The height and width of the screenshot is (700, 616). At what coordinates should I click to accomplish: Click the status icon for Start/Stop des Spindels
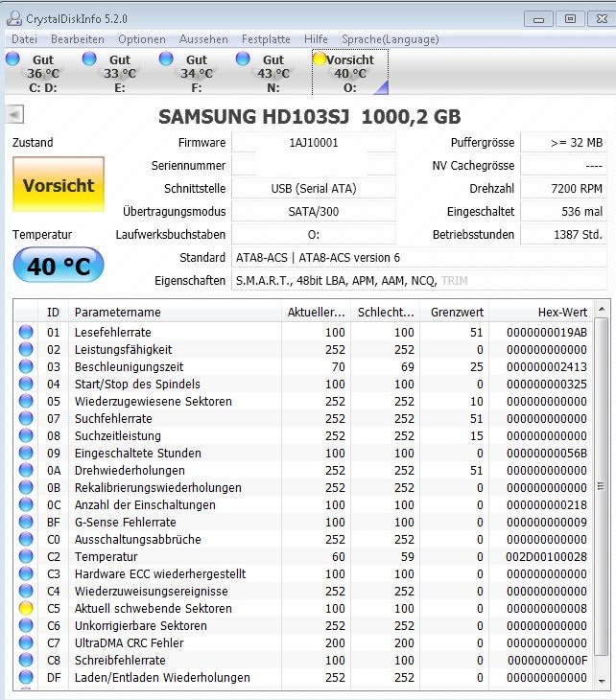click(x=26, y=384)
